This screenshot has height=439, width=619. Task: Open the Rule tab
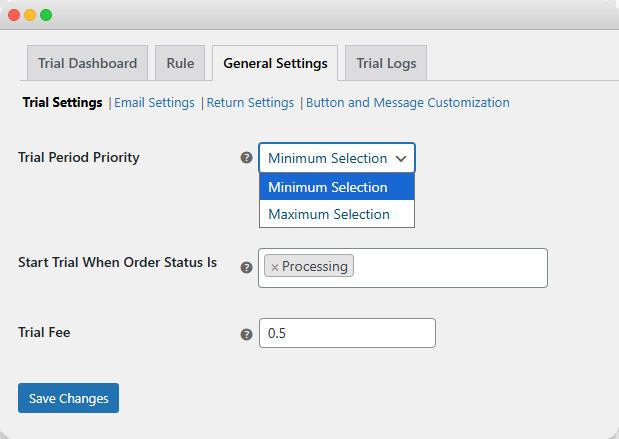click(180, 63)
